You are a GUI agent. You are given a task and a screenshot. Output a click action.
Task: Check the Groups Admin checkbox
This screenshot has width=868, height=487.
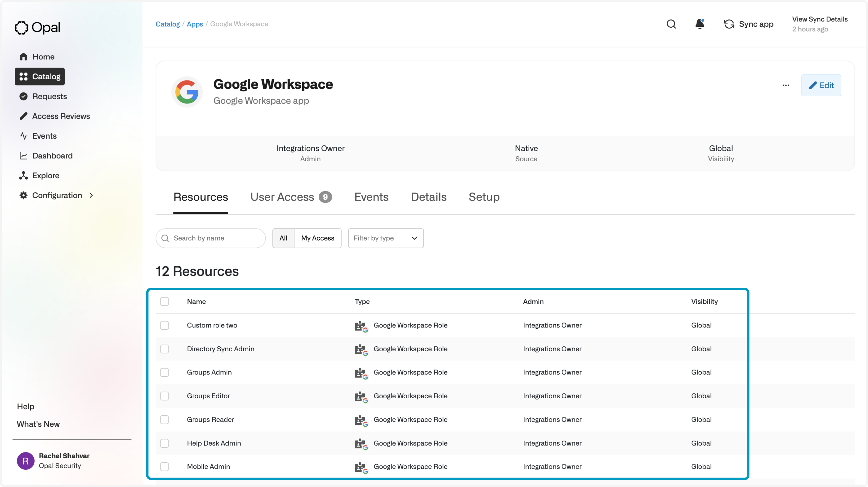164,372
